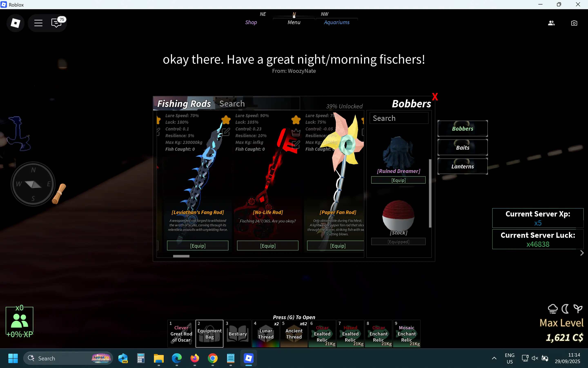The image size is (588, 368).
Task: Select the Aquariums compass destination
Action: pos(336,22)
